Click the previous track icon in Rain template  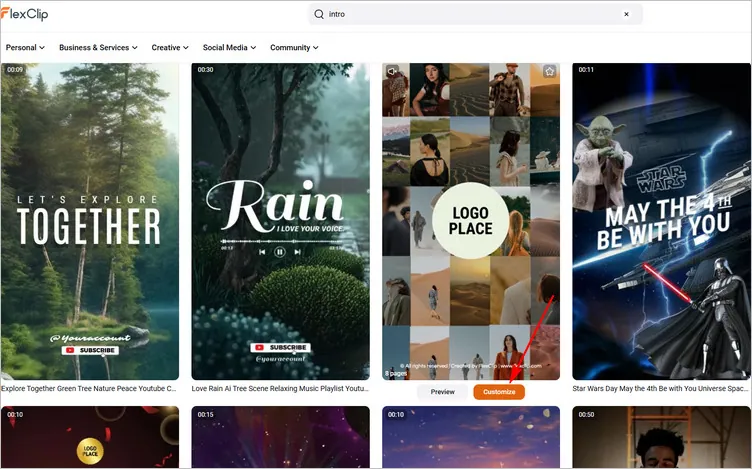pos(262,252)
